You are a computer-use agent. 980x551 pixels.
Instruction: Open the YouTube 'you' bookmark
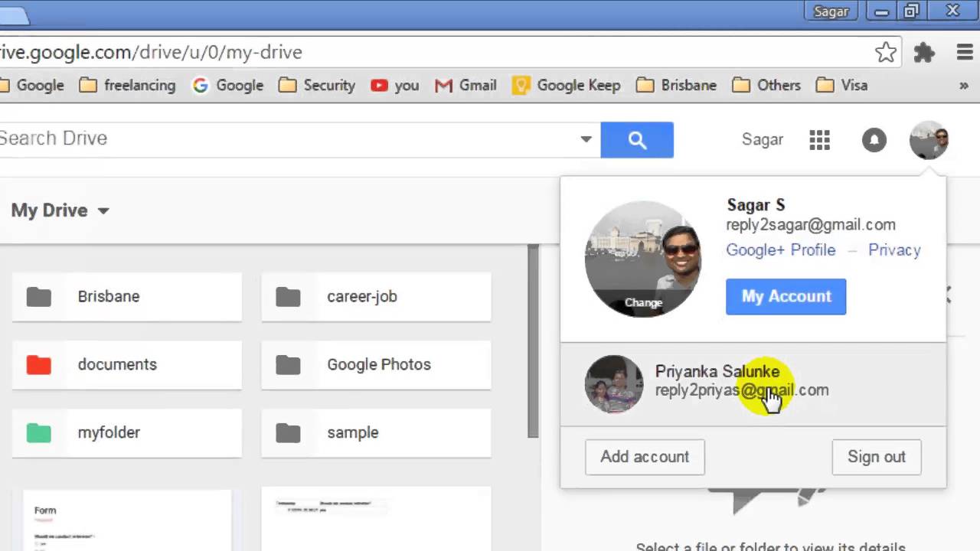[x=395, y=85]
